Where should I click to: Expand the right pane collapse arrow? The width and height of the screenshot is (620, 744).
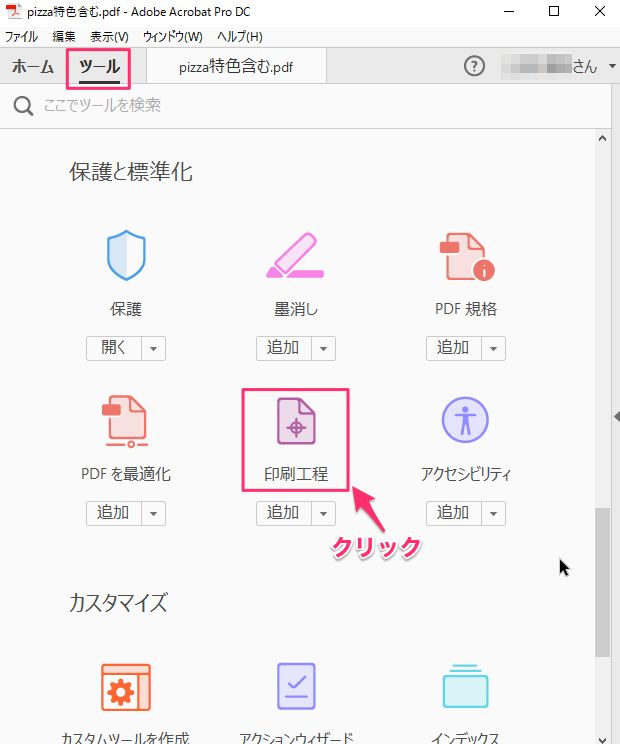point(616,417)
